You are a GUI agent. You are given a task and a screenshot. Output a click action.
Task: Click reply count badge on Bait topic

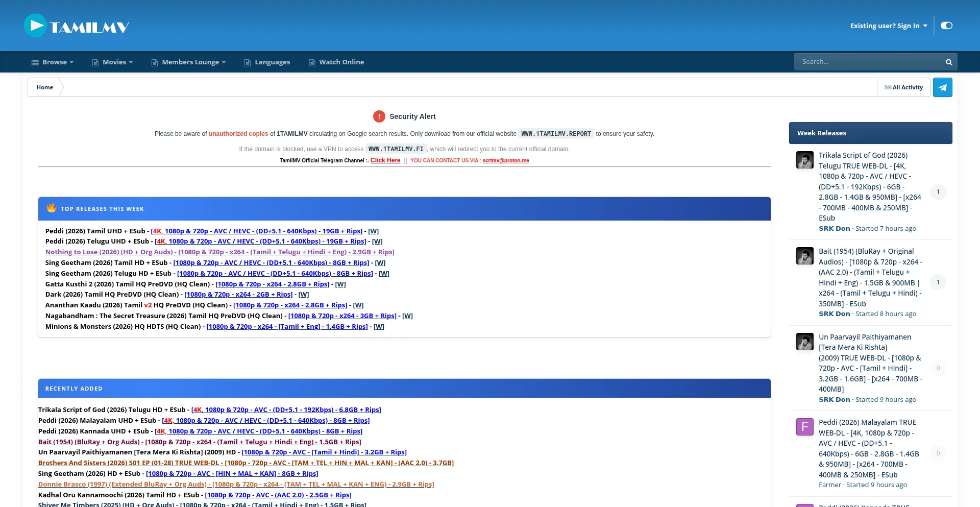[x=938, y=282]
